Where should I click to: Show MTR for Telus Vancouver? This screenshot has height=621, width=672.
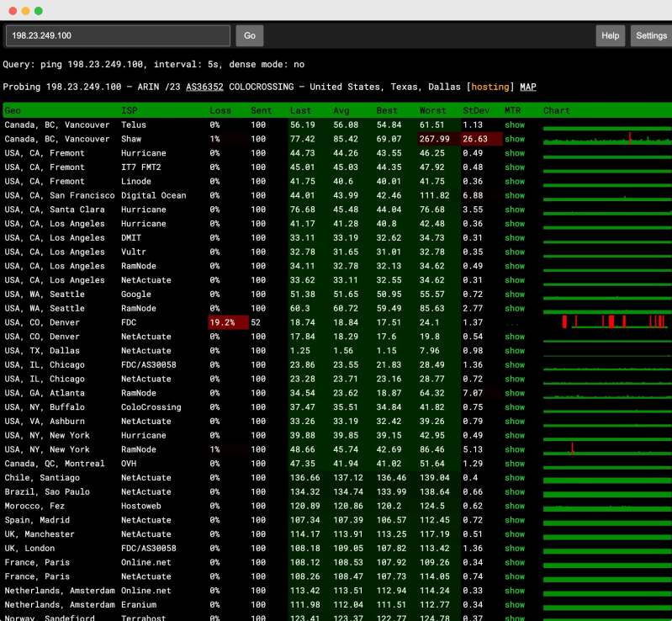[514, 125]
